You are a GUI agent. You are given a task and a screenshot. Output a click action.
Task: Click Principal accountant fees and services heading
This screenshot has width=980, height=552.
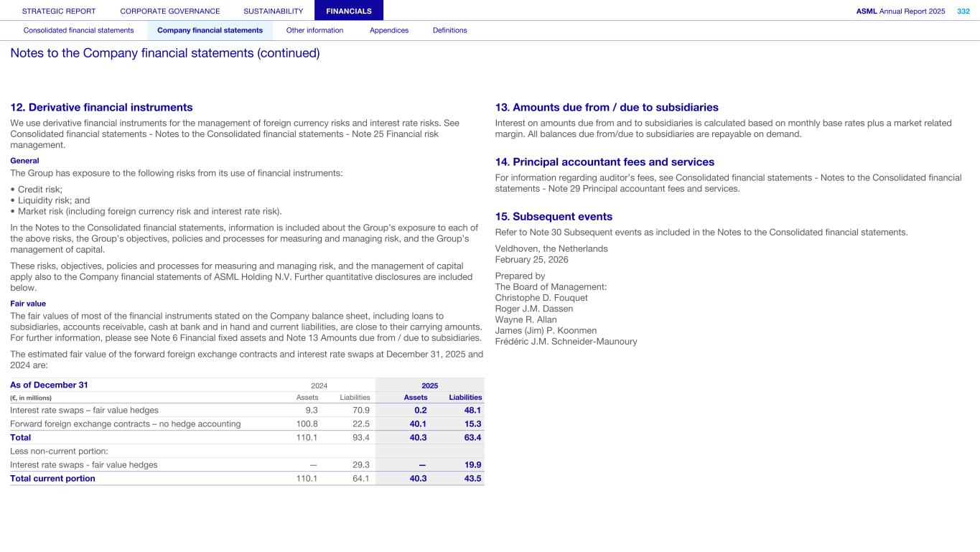pyautogui.click(x=605, y=162)
